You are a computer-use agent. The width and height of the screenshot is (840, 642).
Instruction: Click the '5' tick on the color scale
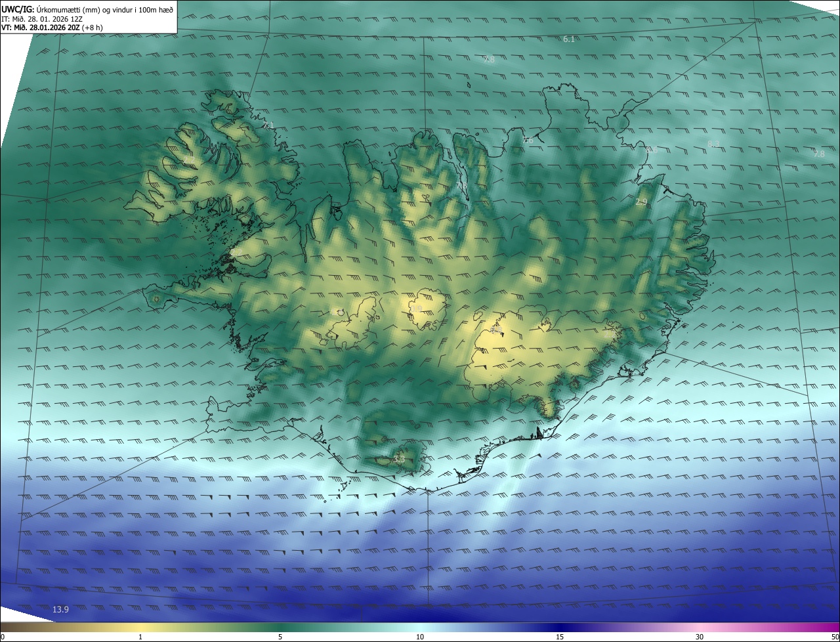click(280, 637)
